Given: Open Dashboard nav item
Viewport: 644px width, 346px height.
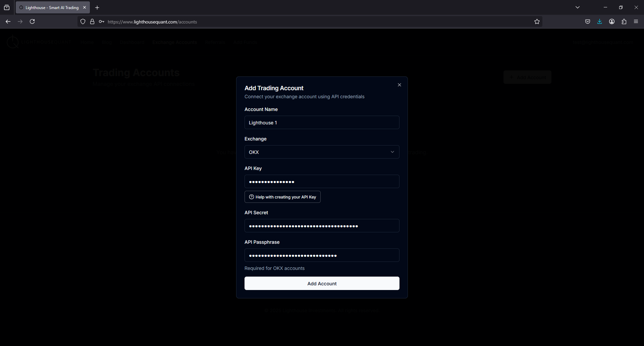Looking at the screenshot, I should (x=132, y=42).
